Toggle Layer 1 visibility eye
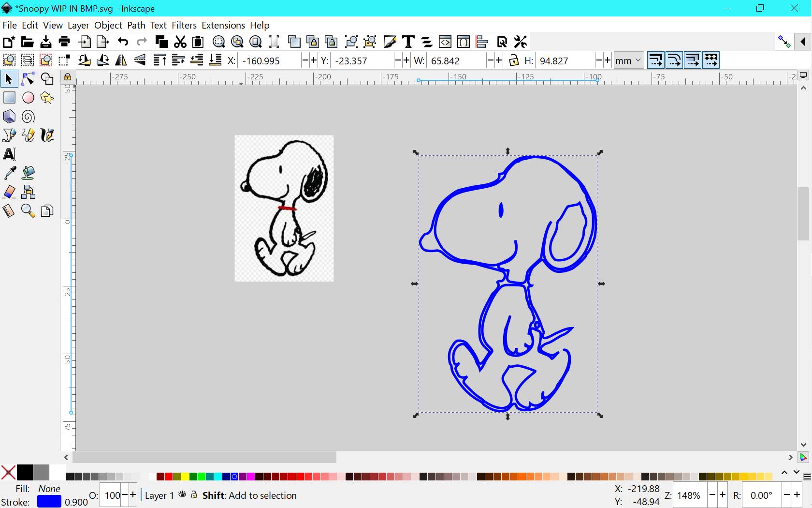812x508 pixels. pos(182,494)
